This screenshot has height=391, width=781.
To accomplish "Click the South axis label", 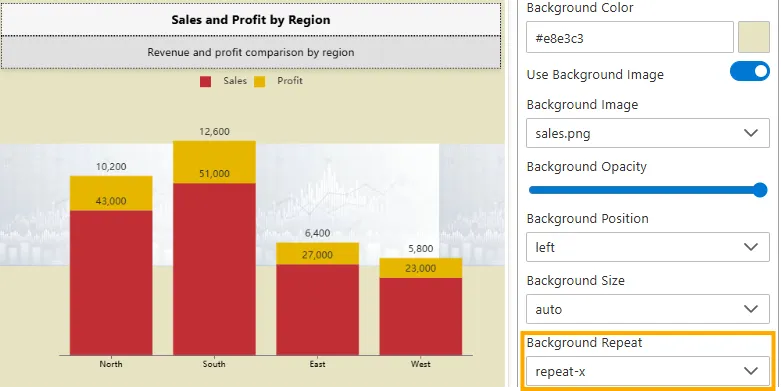I will click(x=214, y=364).
